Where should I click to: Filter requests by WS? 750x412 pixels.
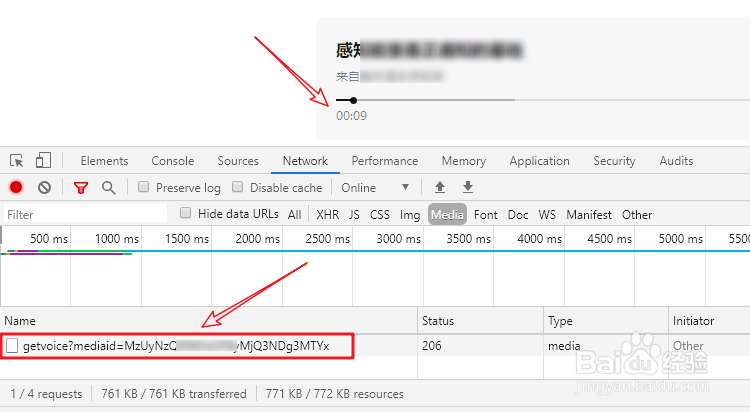tap(547, 215)
